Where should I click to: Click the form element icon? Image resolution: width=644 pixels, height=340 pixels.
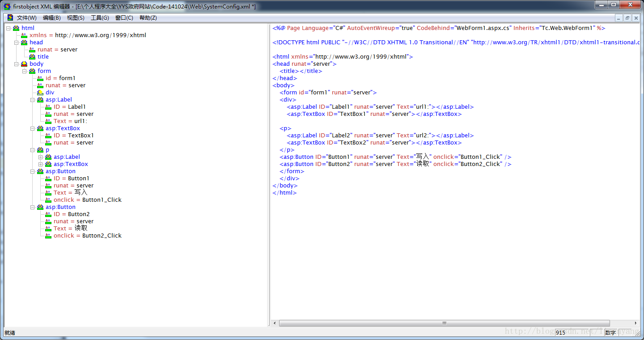(x=32, y=71)
